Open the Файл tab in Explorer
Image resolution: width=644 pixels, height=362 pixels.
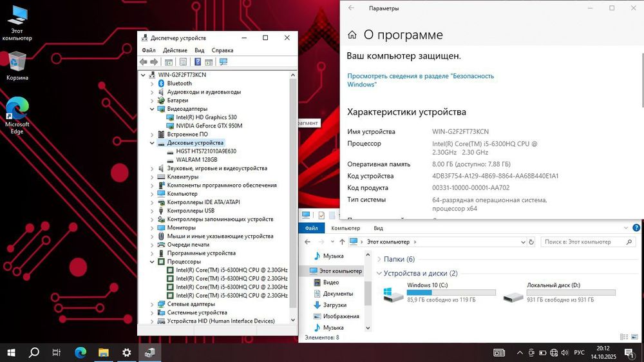tap(311, 228)
